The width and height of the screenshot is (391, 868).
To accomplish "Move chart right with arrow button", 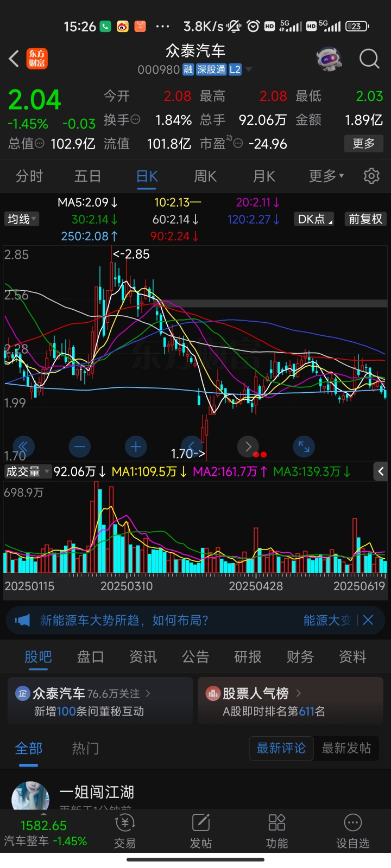I will click(x=248, y=447).
